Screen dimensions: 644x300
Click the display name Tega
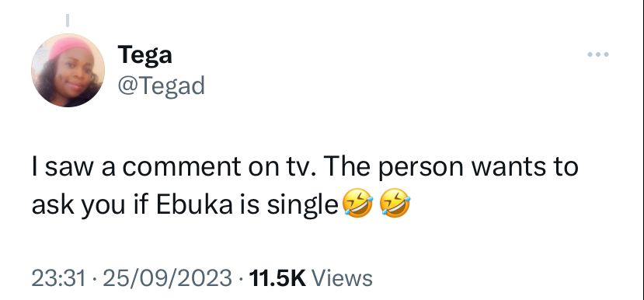144,54
